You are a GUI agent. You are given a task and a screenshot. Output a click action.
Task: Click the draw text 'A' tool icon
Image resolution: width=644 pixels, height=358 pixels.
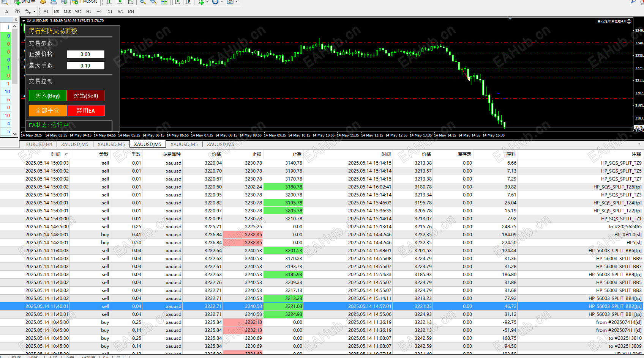coord(6,11)
